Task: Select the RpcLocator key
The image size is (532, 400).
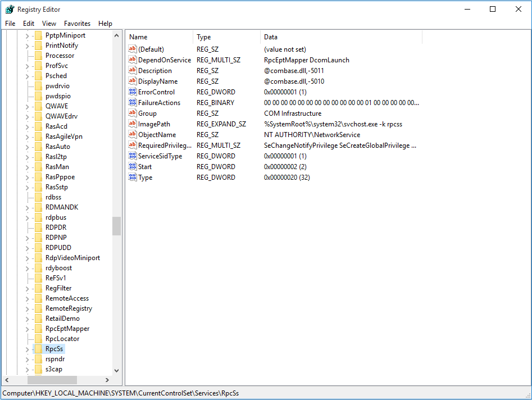Action: coord(62,339)
